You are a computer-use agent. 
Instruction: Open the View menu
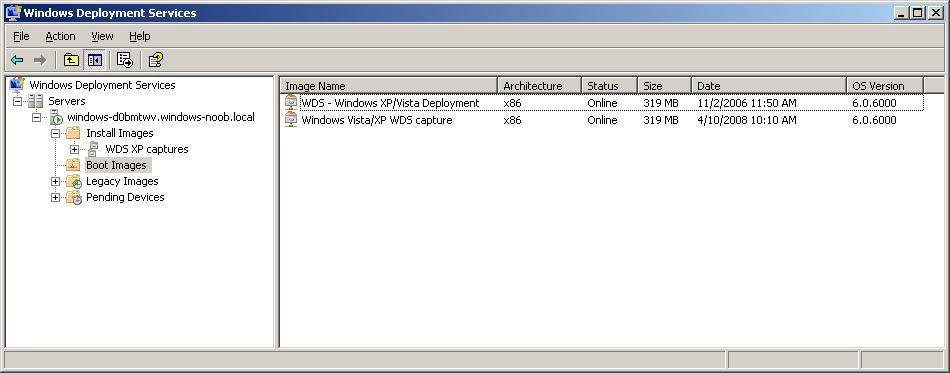102,36
